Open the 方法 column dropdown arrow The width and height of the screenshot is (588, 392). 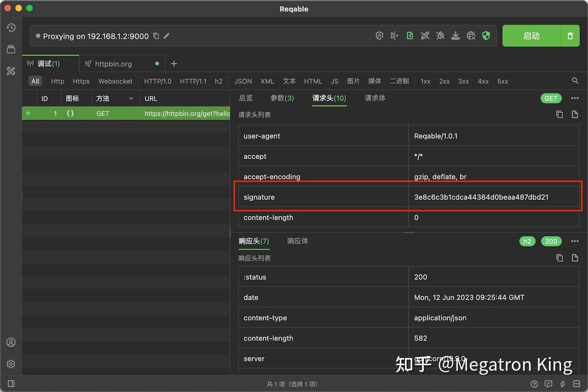coord(130,98)
